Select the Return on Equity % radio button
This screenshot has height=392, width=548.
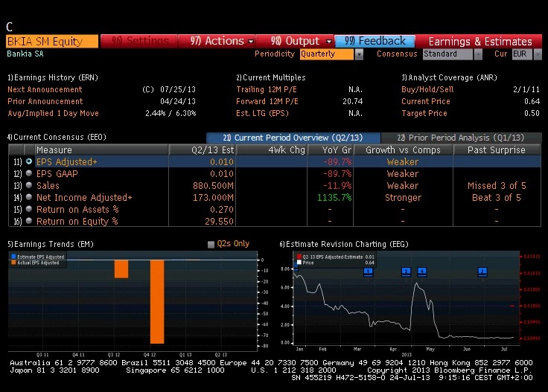29,221
